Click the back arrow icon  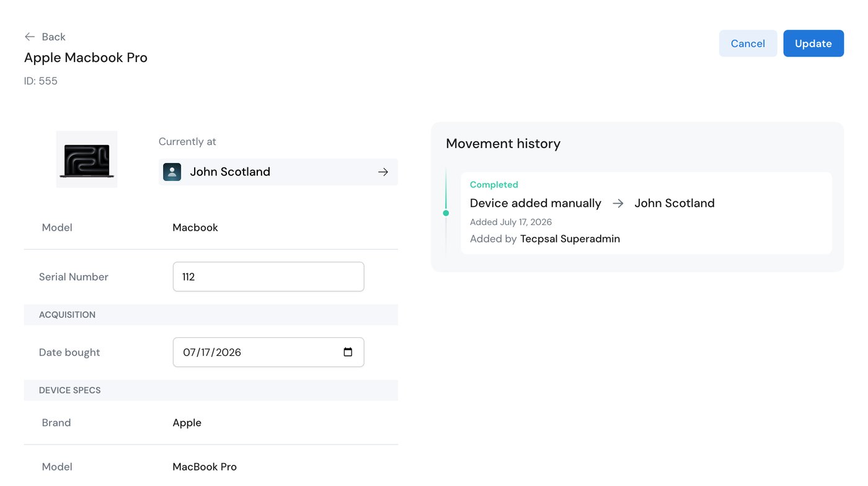click(x=29, y=37)
